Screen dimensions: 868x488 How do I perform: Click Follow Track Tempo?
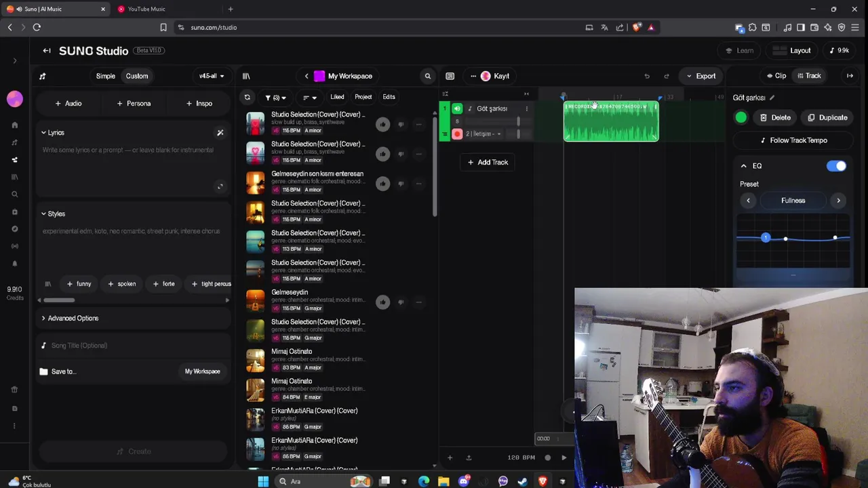(793, 140)
